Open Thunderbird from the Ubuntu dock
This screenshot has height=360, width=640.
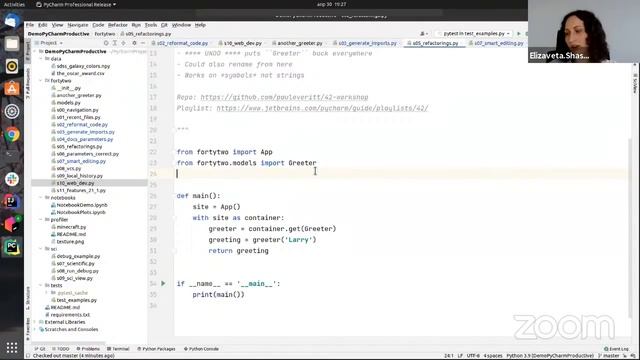tap(12, 21)
